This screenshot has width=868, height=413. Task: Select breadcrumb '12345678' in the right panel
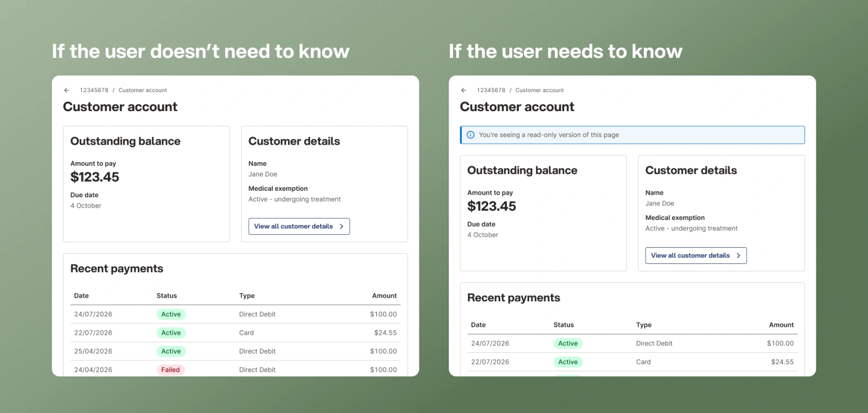tap(491, 91)
